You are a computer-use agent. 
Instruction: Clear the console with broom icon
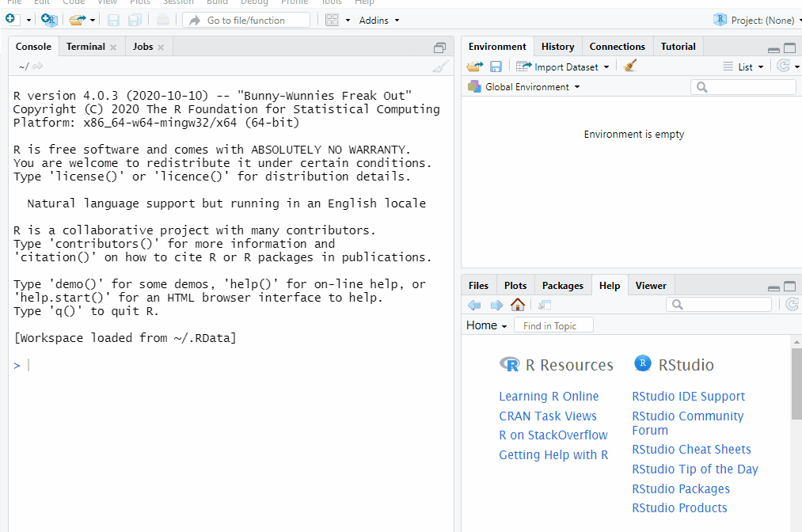pos(440,66)
